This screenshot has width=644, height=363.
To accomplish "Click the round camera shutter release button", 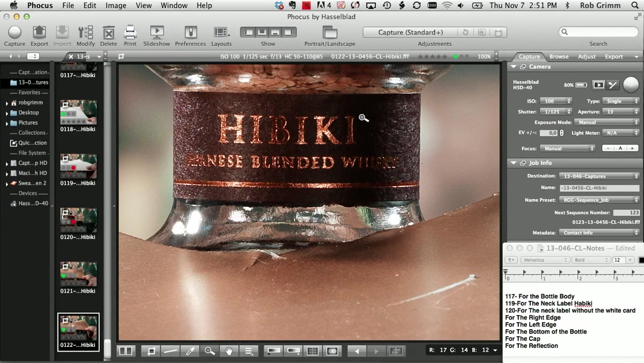I will [631, 84].
